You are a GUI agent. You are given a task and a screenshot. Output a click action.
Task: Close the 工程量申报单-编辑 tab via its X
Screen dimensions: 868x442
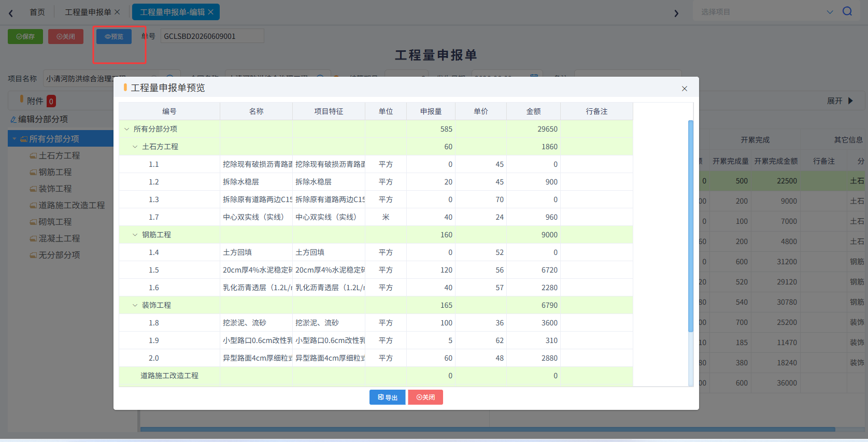211,12
